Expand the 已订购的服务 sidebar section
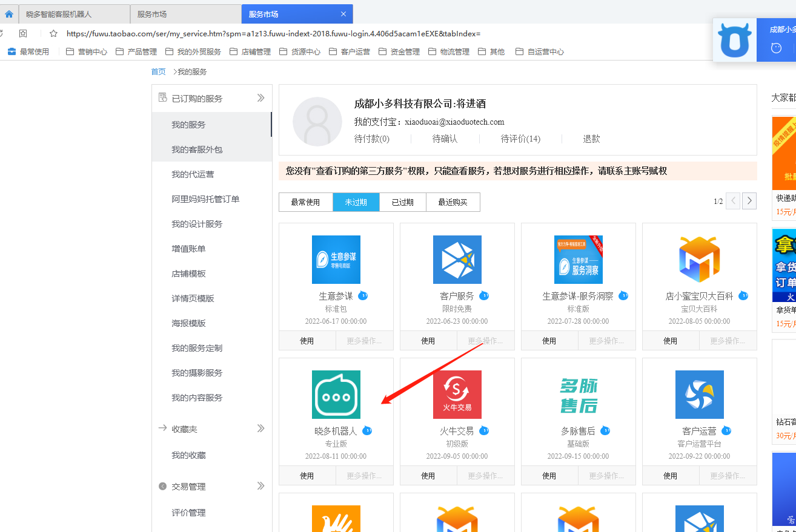The image size is (796, 532). click(x=260, y=97)
